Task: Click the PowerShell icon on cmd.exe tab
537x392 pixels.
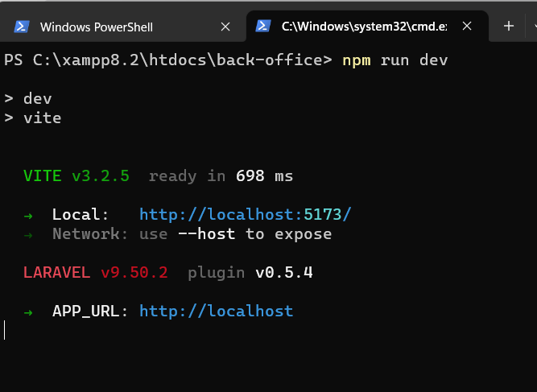Action: (263, 26)
